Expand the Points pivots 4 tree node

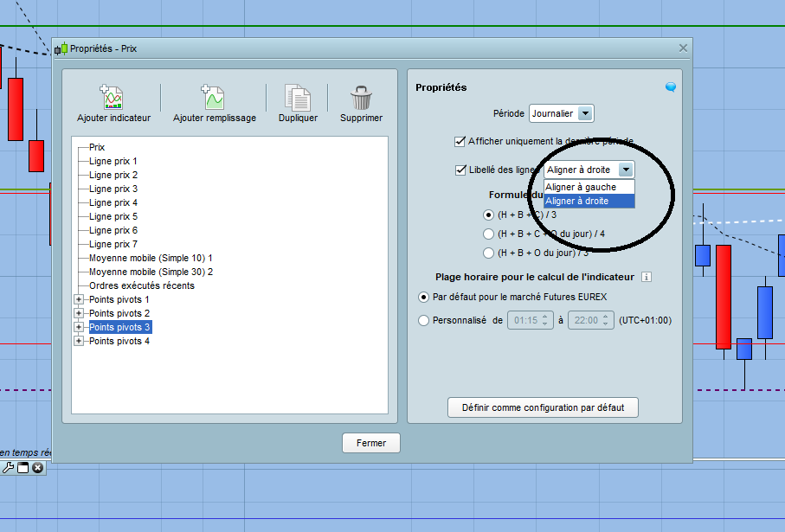pyautogui.click(x=79, y=341)
